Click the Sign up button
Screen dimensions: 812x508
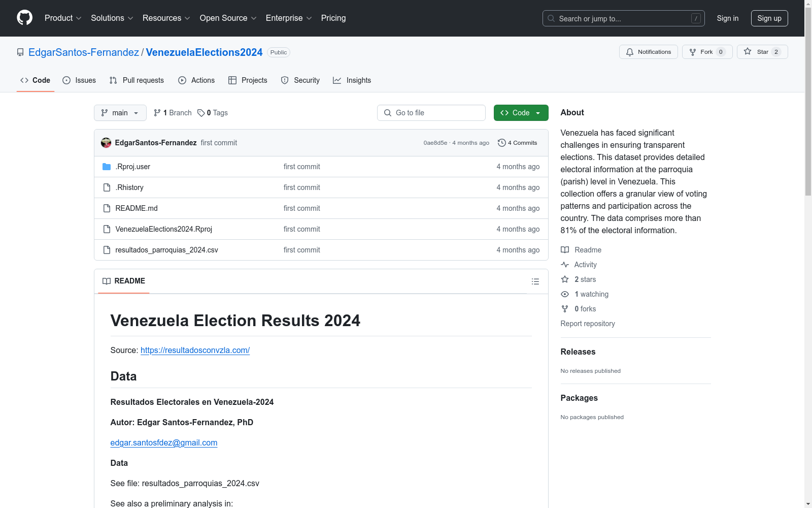coord(769,18)
